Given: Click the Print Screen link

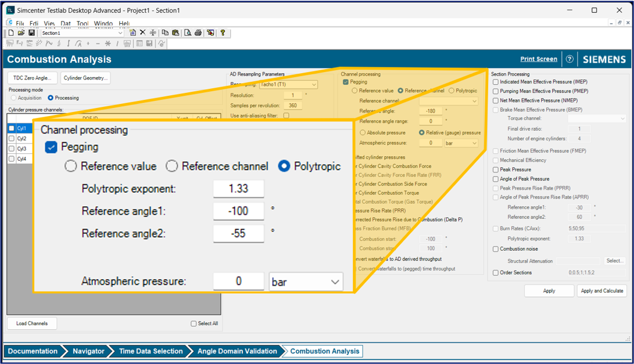Looking at the screenshot, I should coord(539,59).
